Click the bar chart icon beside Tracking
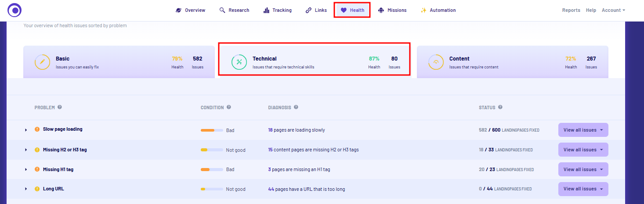Viewport: 644px width, 204px height. (x=266, y=10)
